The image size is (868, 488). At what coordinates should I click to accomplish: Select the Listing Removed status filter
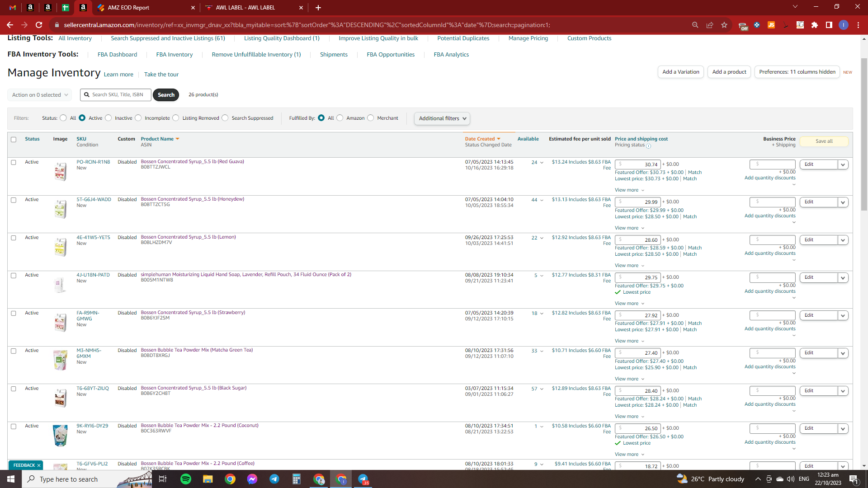[x=176, y=118]
